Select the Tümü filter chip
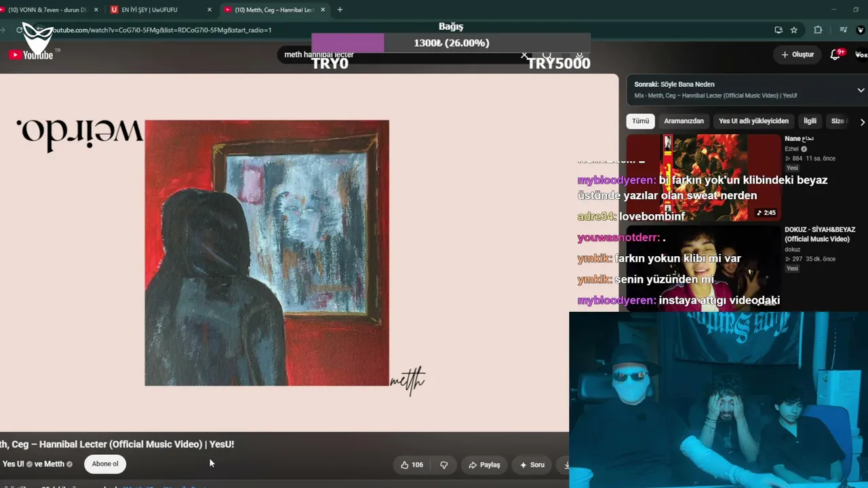This screenshot has height=488, width=868. tap(641, 121)
